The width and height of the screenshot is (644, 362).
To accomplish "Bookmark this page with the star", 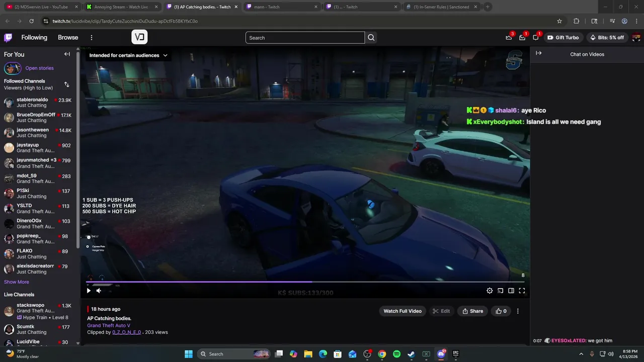I will pos(559,21).
